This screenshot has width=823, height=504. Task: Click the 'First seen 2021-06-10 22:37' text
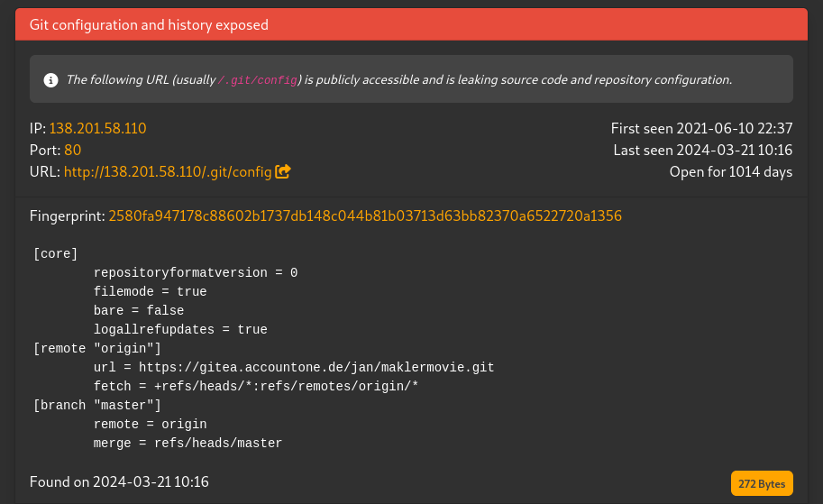pos(701,129)
